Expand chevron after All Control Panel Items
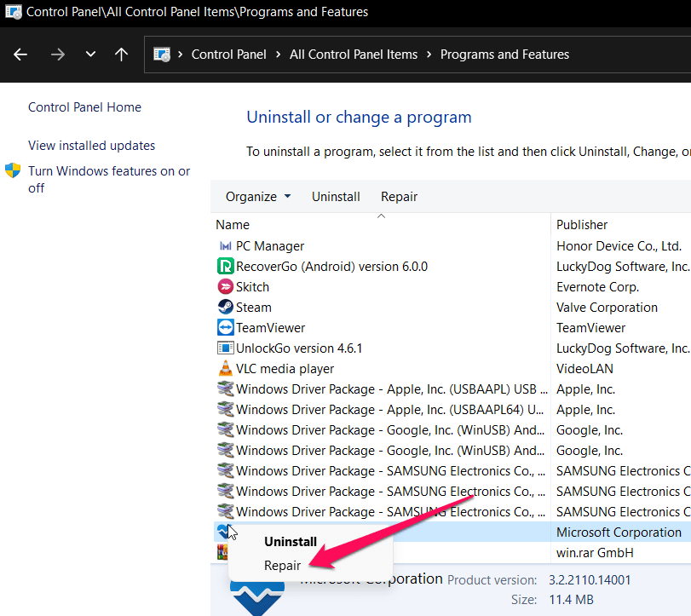Viewport: 691px width, 616px height. click(429, 55)
